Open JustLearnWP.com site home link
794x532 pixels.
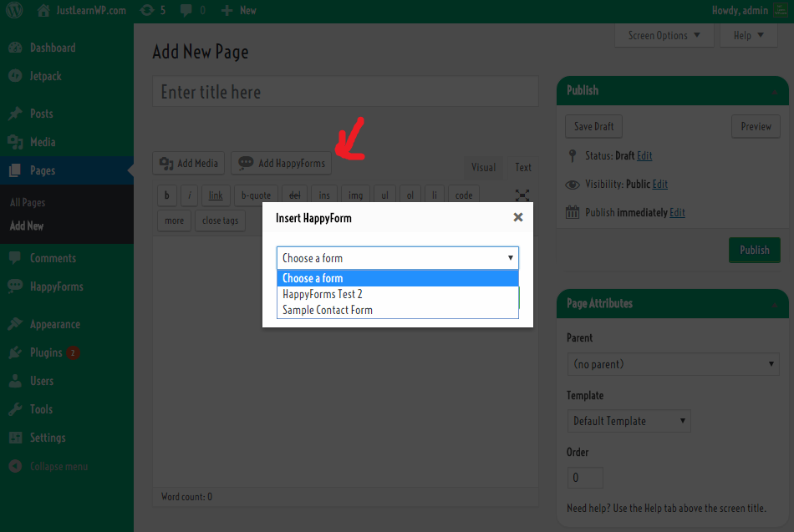tap(82, 10)
